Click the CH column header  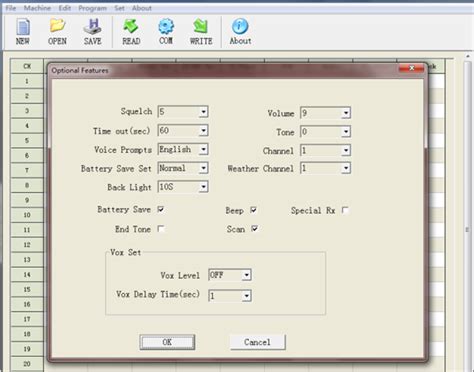27,66
